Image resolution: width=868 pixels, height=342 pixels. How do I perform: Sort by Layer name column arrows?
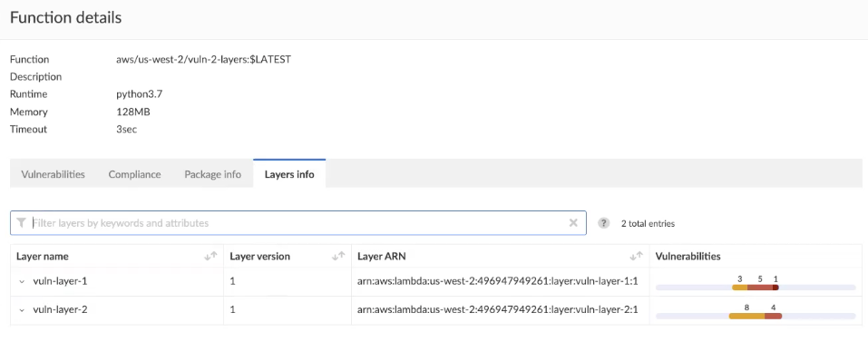coord(211,256)
